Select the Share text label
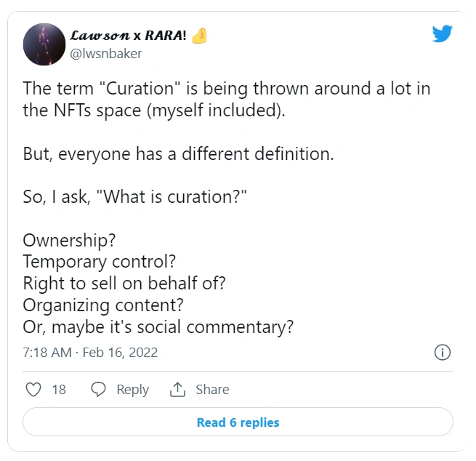This screenshot has height=461, width=476. click(212, 389)
